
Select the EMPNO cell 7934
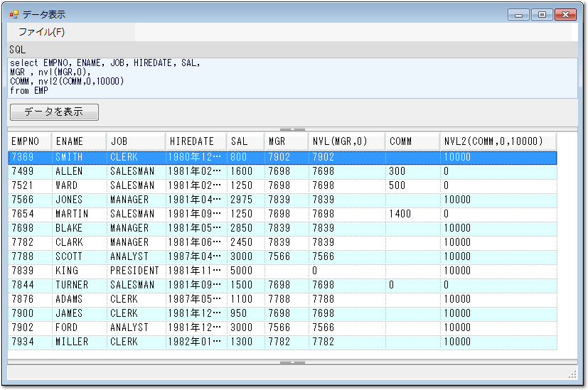tap(30, 342)
